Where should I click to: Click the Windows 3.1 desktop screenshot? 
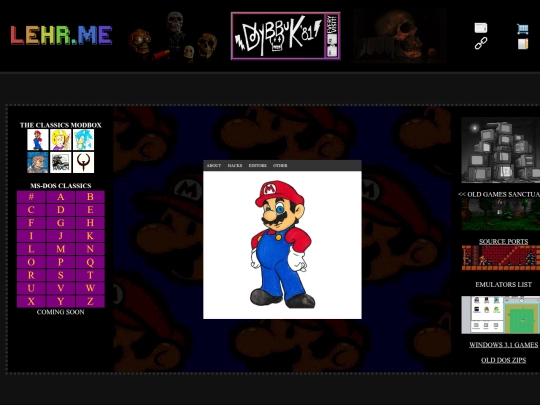click(501, 315)
